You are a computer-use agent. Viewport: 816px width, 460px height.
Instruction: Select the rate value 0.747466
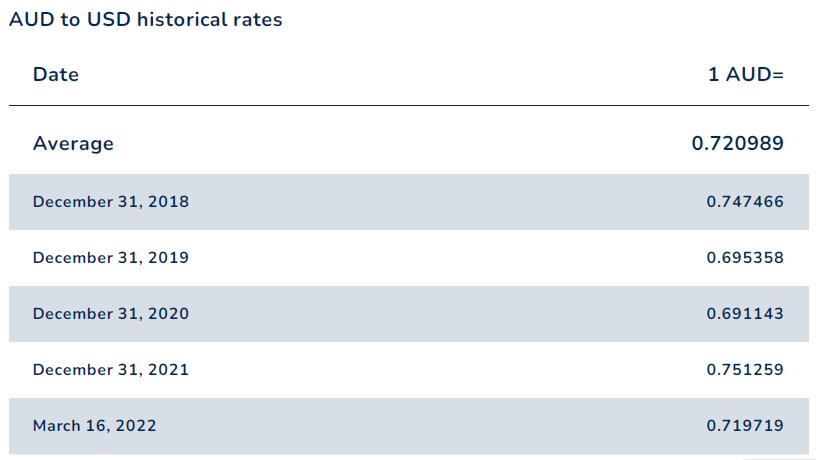point(745,202)
